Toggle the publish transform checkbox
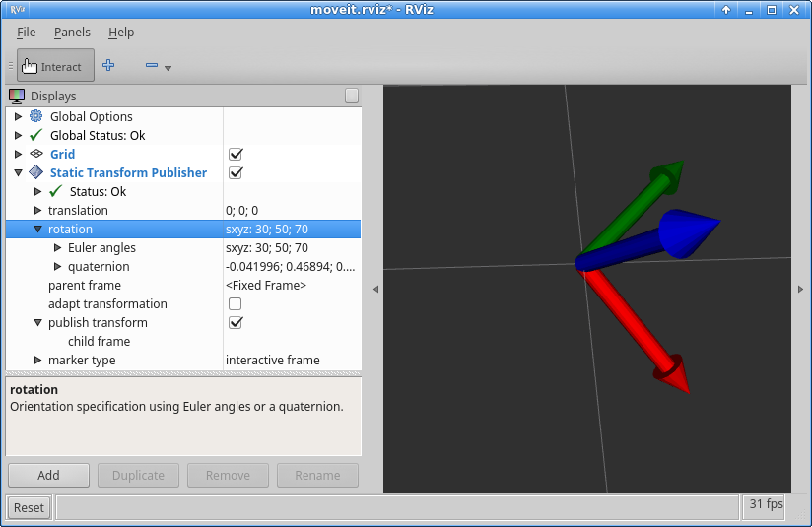This screenshot has height=527, width=812. 236,322
